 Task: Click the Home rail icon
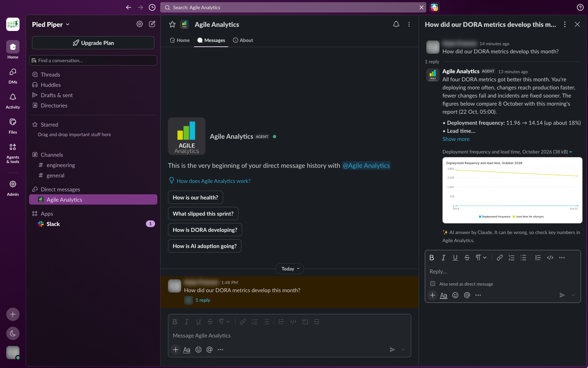point(13,47)
